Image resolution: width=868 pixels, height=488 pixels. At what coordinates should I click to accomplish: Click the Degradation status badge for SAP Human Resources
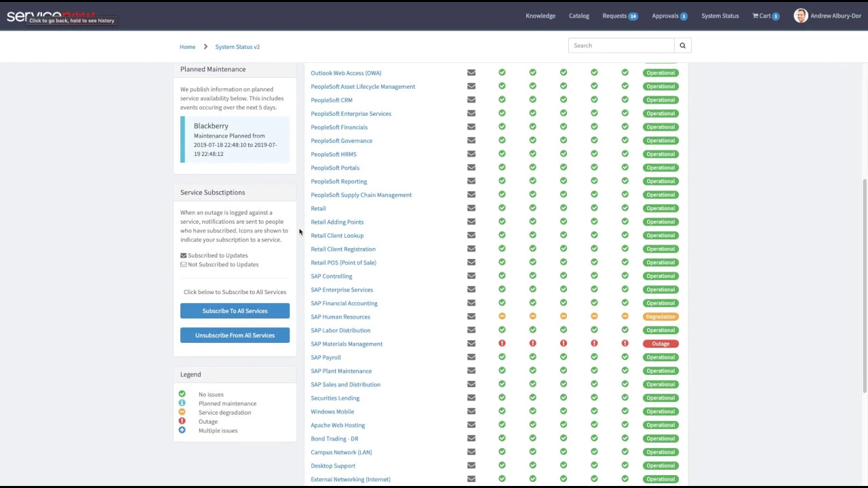click(660, 316)
